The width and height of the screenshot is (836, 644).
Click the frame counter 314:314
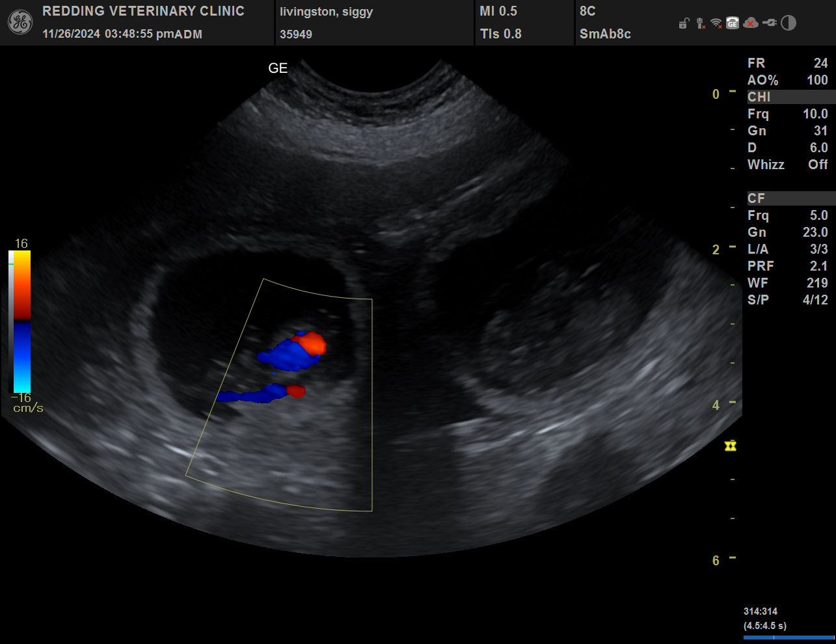761,611
